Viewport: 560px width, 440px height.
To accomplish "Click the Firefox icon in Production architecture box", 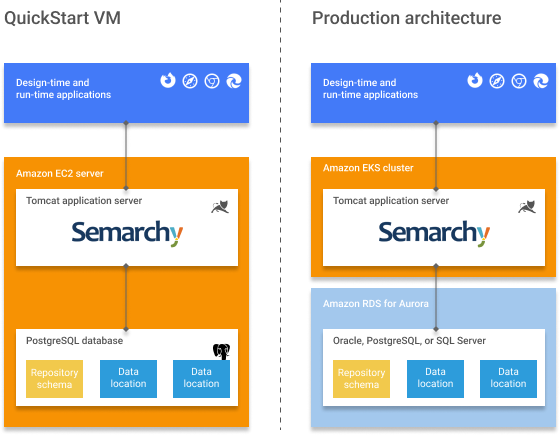I will point(475,80).
